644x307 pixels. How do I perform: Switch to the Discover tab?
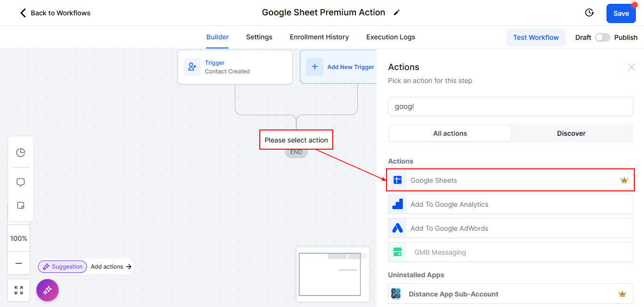click(571, 133)
